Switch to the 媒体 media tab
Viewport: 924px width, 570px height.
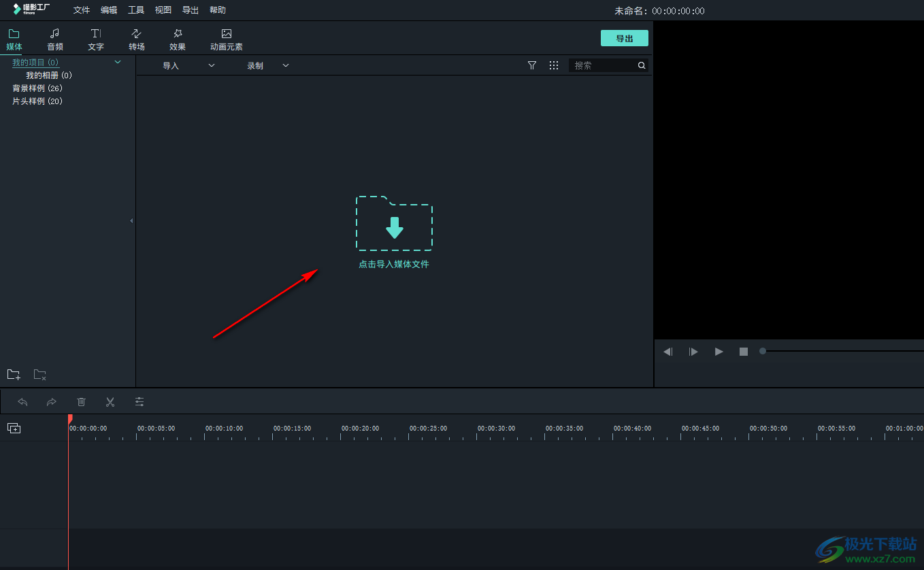[14, 40]
